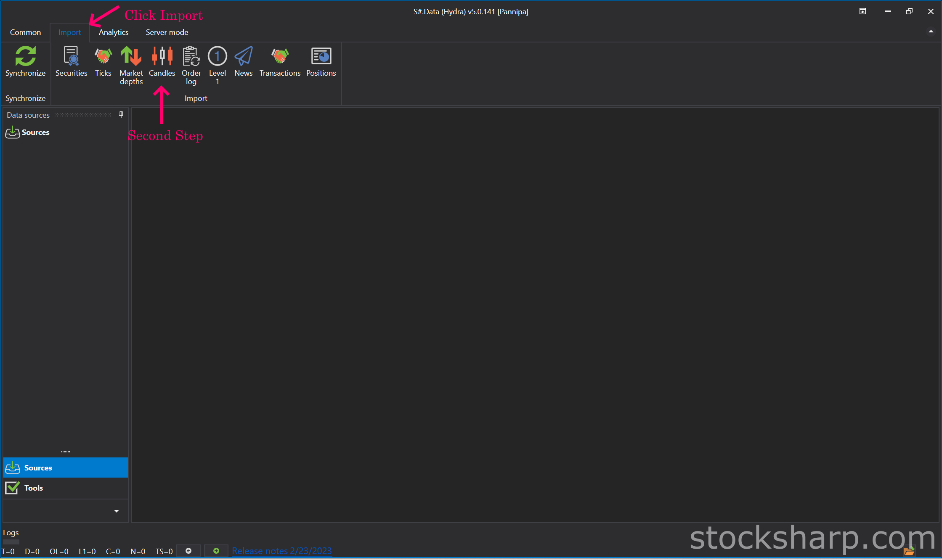The height and width of the screenshot is (560, 942).
Task: Open News import
Action: (x=244, y=61)
